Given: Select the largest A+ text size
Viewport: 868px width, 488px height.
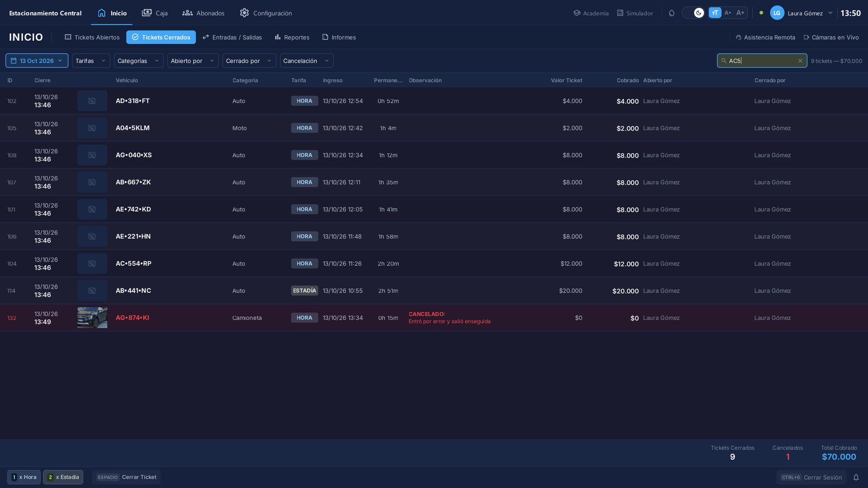Looking at the screenshot, I should (741, 13).
